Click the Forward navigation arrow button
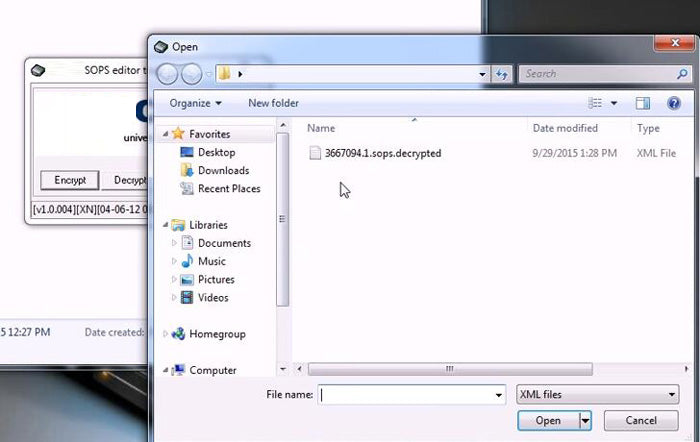 coord(192,74)
